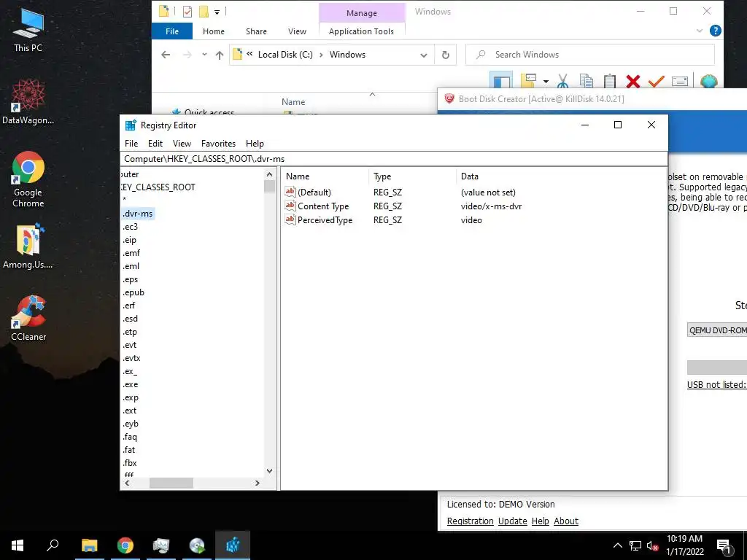Select the .ec3 registry key
The image size is (747, 560).
click(130, 227)
